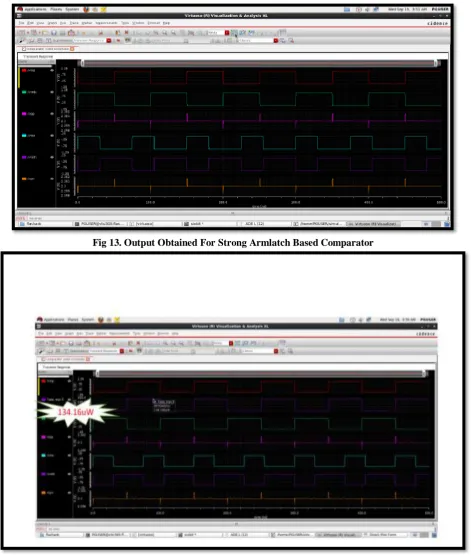This screenshot has height=555, width=471.
Task: Open Help menu in upper Virtuoso window
Action: click(166, 23)
